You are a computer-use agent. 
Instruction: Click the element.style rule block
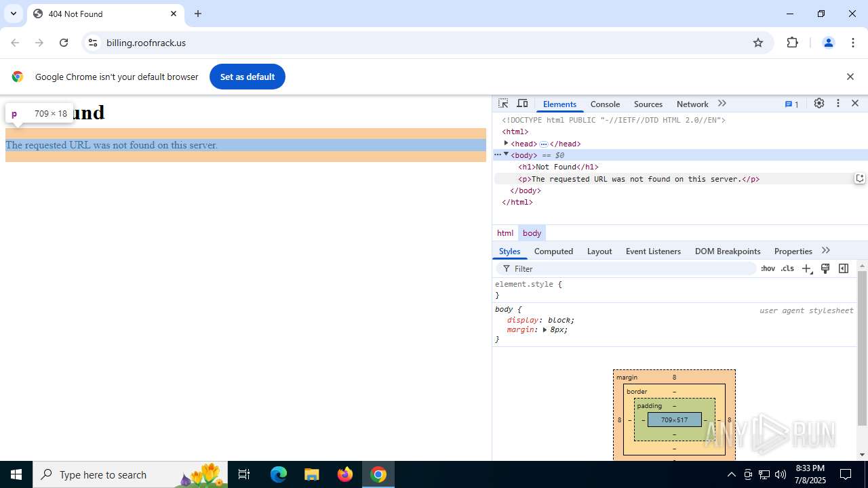[x=675, y=289]
